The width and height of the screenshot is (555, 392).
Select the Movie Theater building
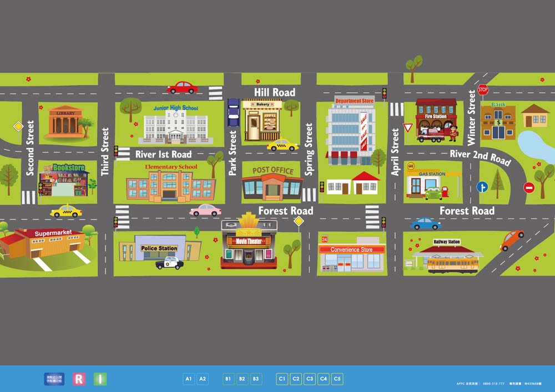click(249, 244)
